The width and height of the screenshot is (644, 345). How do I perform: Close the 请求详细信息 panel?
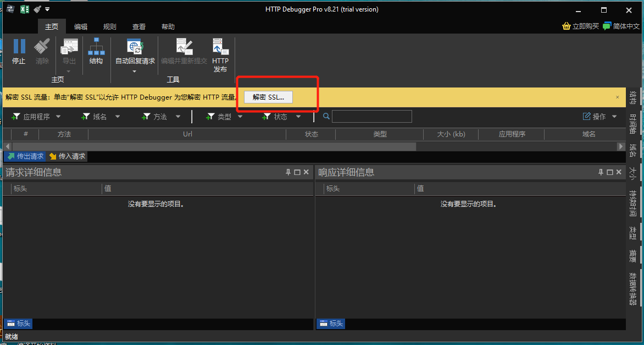[x=306, y=172]
